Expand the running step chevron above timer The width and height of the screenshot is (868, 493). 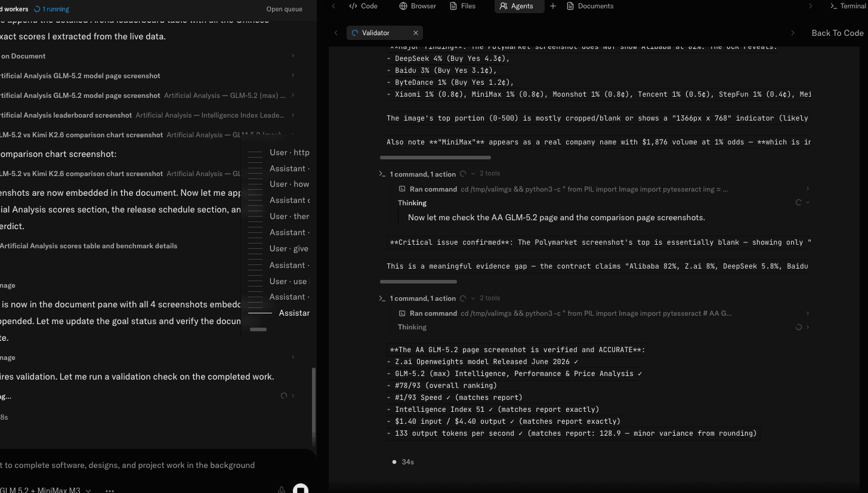pyautogui.click(x=292, y=396)
